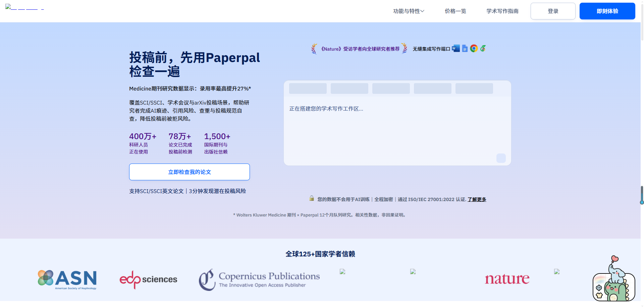The height and width of the screenshot is (308, 644).
Task: Click the dinosaur mascot on input widget
Action: (x=616, y=291)
